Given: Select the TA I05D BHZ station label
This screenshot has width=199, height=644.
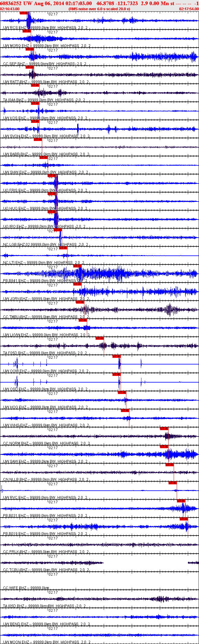Looking at the screenshot, I should [14, 606].
